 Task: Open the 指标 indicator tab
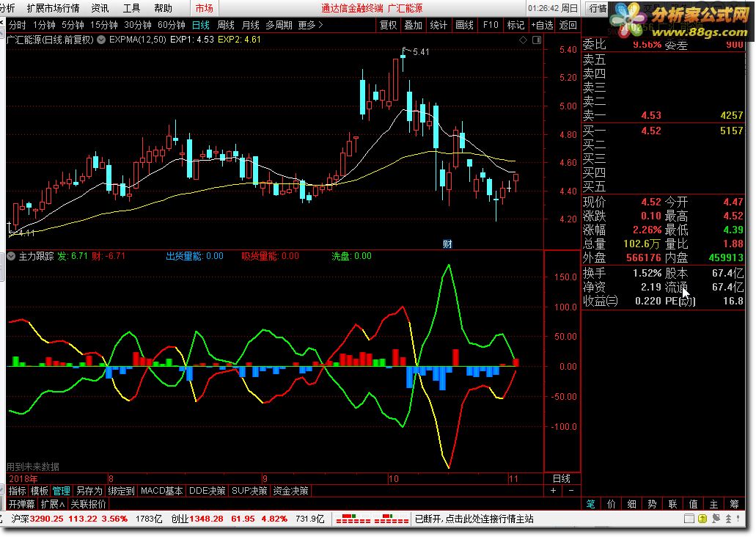(18, 491)
